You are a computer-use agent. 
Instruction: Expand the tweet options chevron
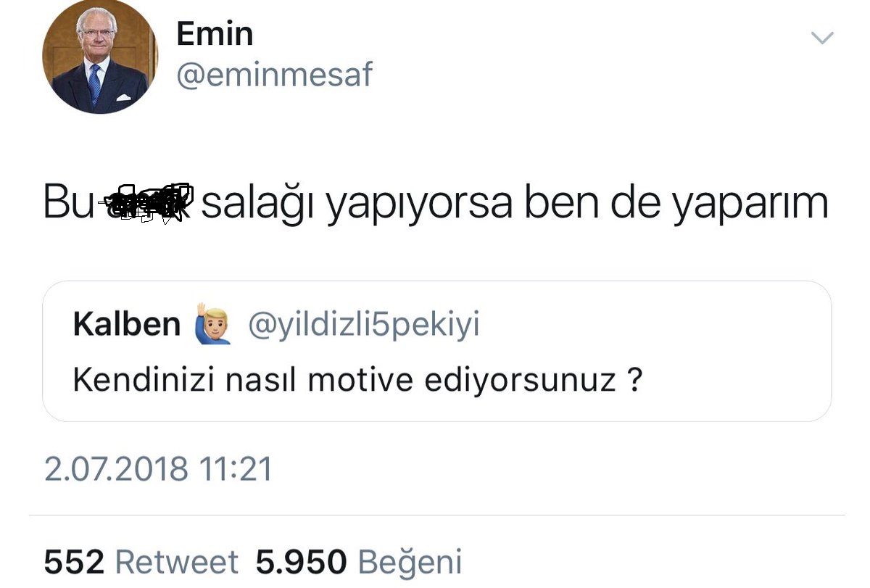[821, 38]
